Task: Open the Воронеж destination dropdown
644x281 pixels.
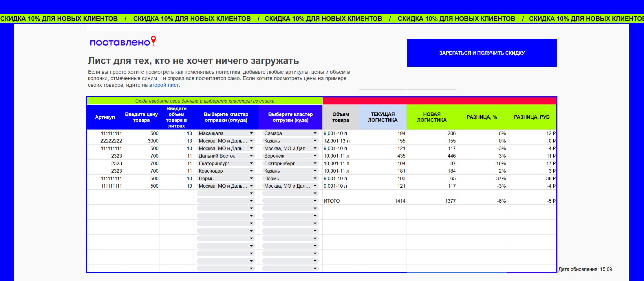Action: [290, 156]
